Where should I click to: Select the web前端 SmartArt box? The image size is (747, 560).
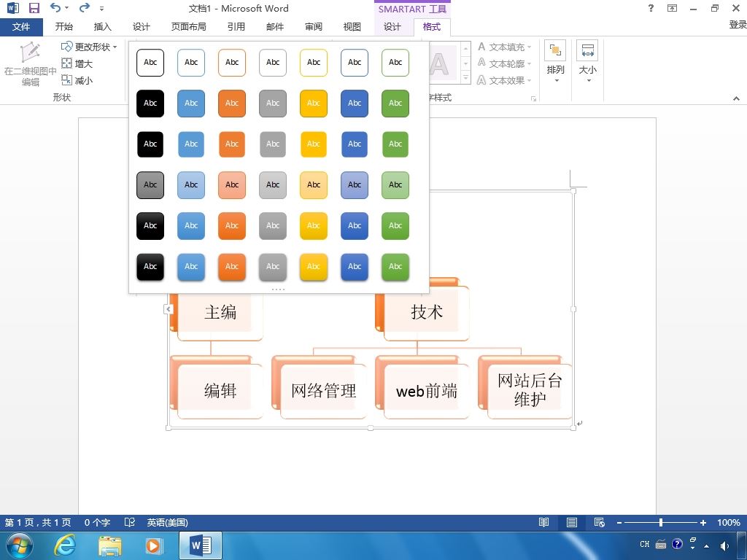pyautogui.click(x=426, y=392)
